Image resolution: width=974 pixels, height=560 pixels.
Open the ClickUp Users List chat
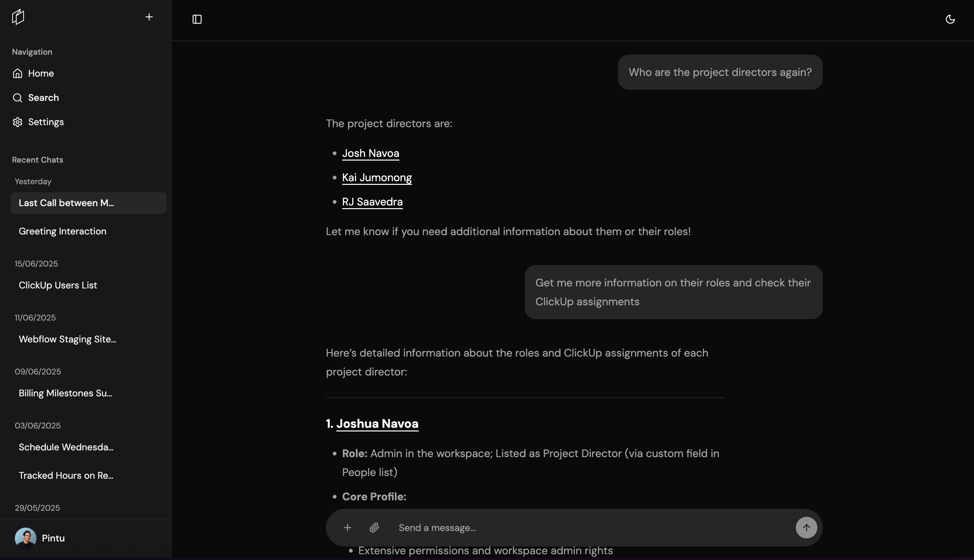click(58, 285)
